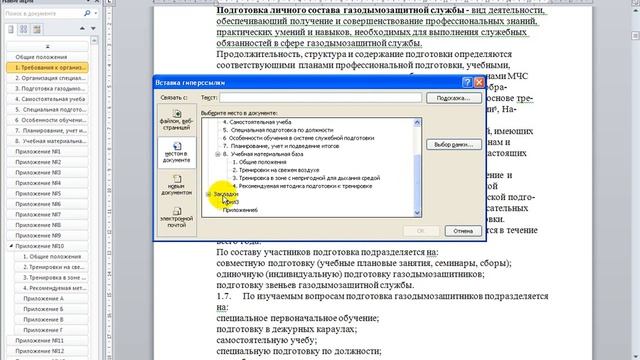Open 'Приложение №4' in navigation pane
The height and width of the screenshot is (360, 640).
point(47,183)
